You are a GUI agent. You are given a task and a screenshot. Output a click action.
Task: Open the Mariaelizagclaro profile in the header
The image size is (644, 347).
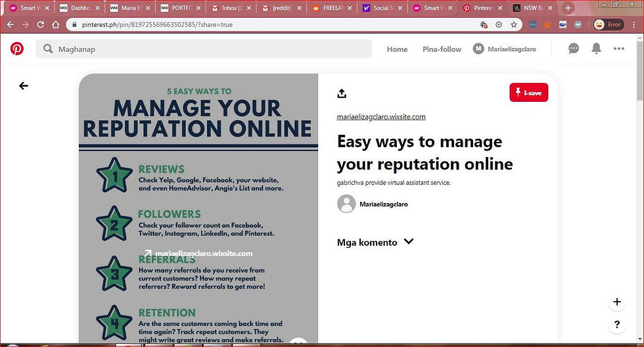(505, 49)
